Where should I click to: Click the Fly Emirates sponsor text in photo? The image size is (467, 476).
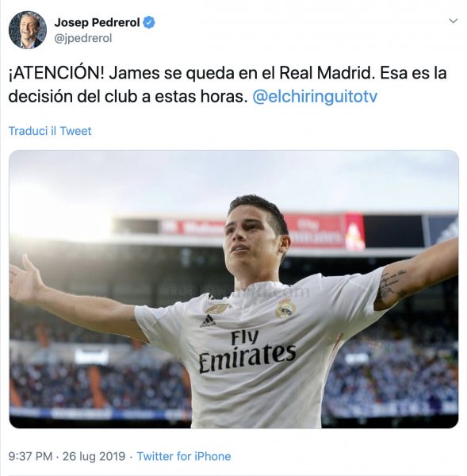[x=247, y=351]
